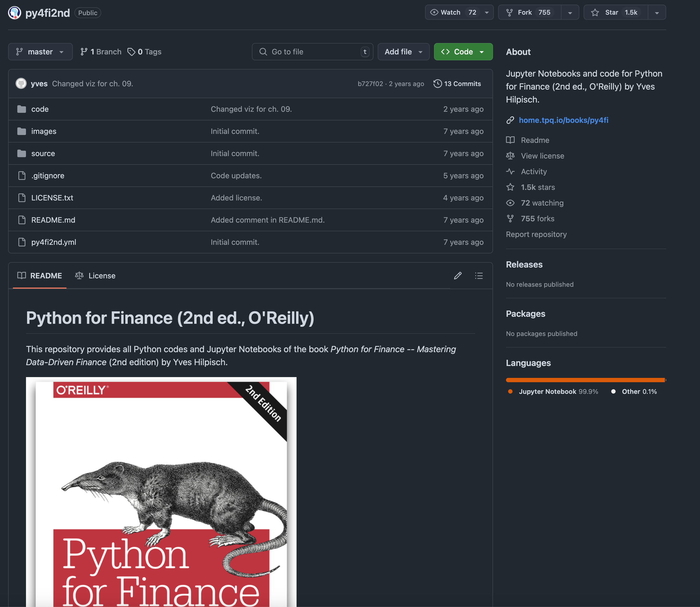Expand the green Code dropdown
The height and width of the screenshot is (607, 700).
pos(463,52)
